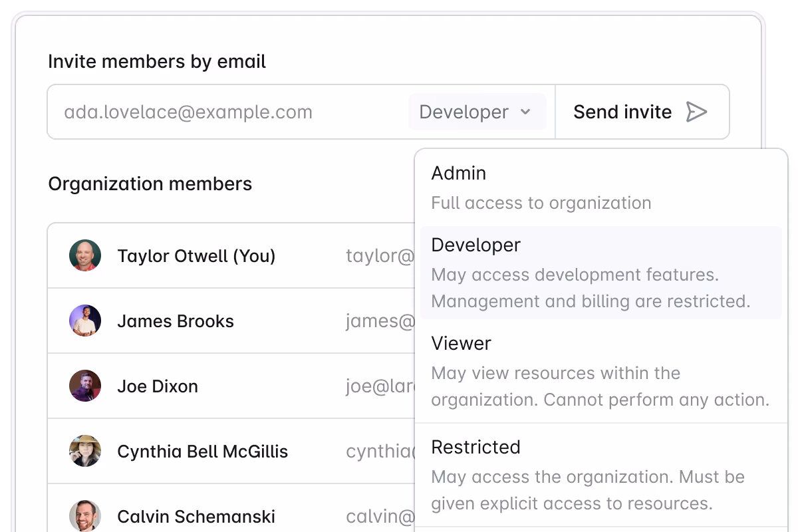Click the james@ email text
This screenshot has width=798, height=532.
pyautogui.click(x=380, y=322)
